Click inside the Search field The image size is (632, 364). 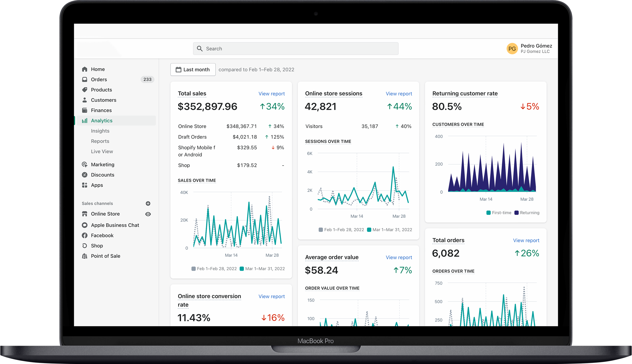coord(295,48)
